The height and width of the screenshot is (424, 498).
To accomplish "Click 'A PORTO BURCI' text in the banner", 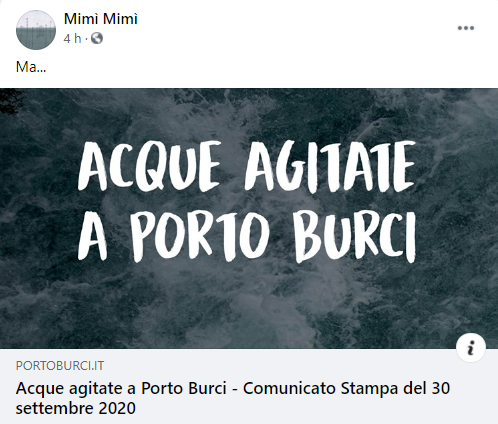I will tap(247, 237).
